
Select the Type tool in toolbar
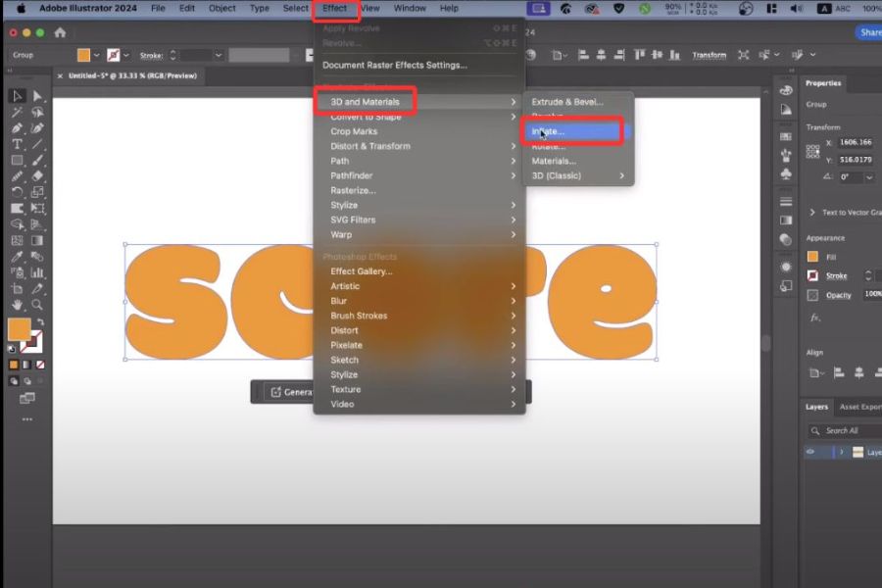click(x=18, y=144)
